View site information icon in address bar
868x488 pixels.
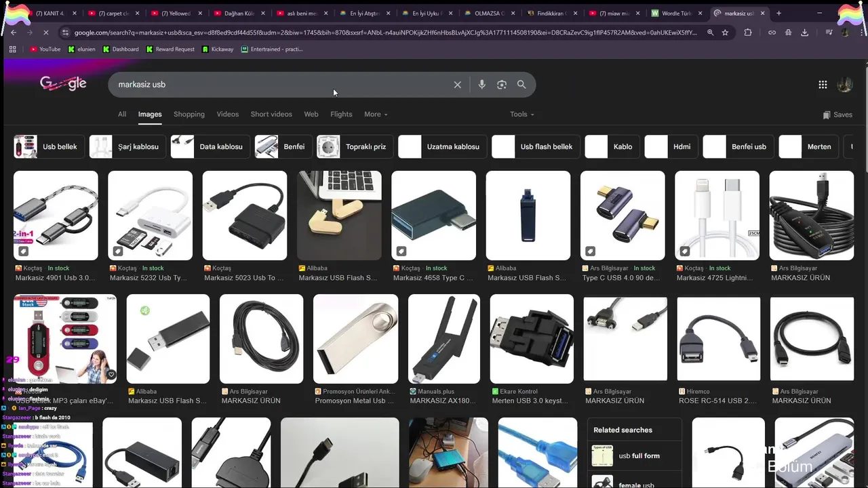65,33
